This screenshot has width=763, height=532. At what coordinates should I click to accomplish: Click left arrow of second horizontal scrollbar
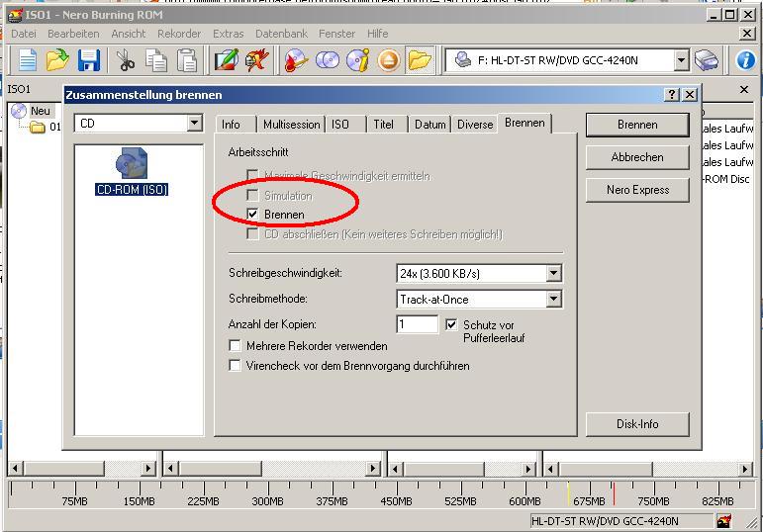(170, 469)
